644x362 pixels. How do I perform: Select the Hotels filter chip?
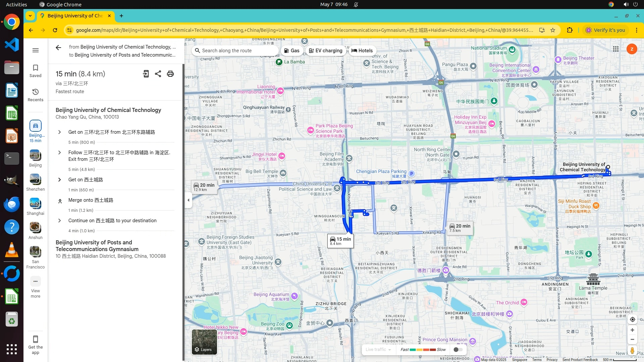click(362, 51)
